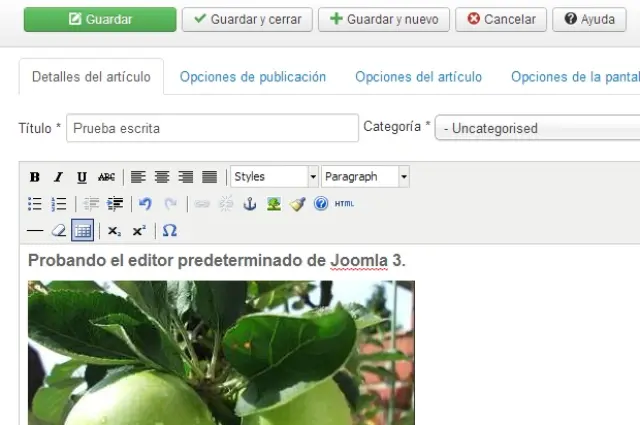This screenshot has width=640, height=425.
Task: Toggle underline formatting
Action: click(x=82, y=177)
